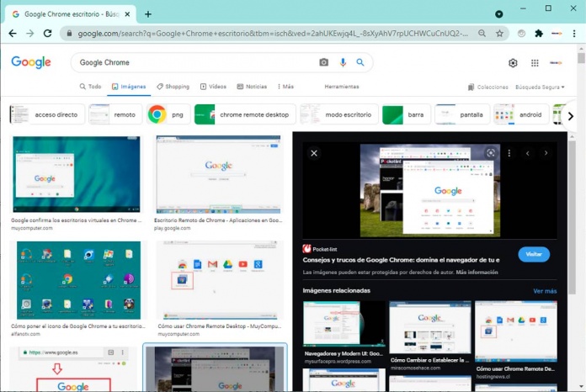Image resolution: width=586 pixels, height=392 pixels.
Task: Expand the Búsqueda Segura dropdown
Action: [540, 87]
